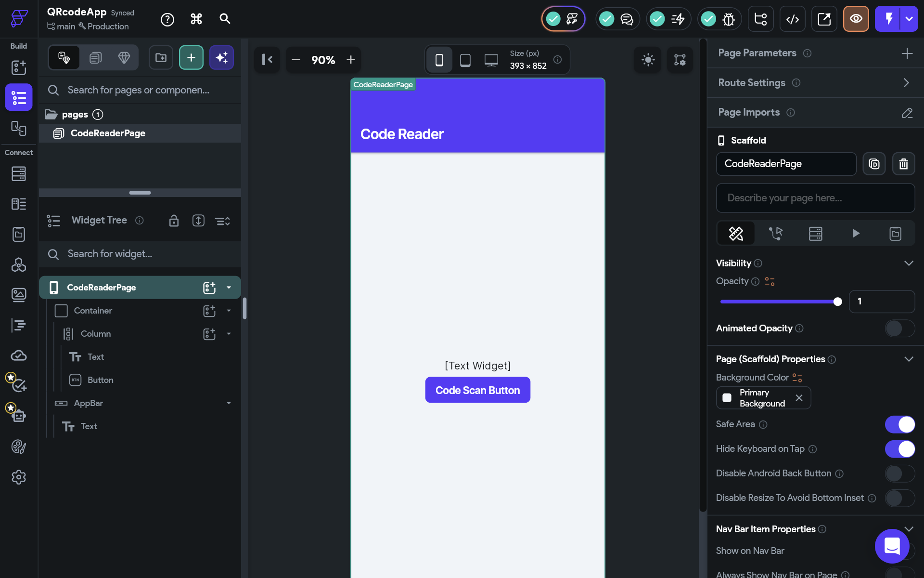Open the branching menu icon

click(x=760, y=19)
